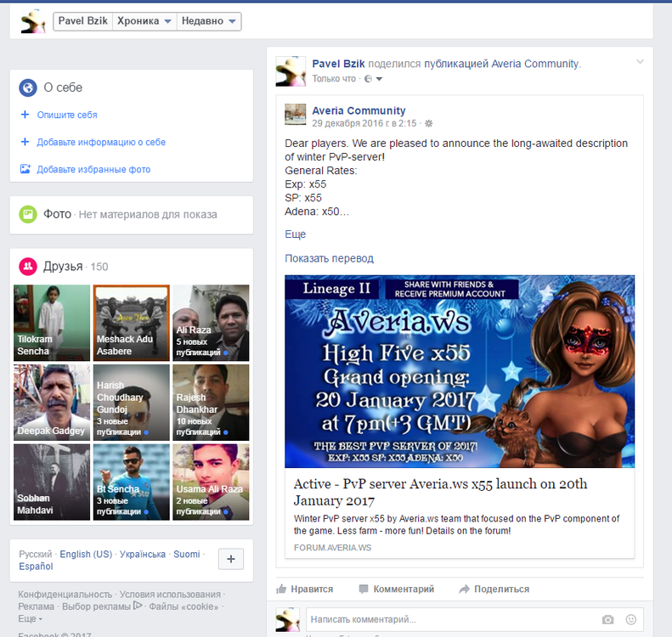Viewport: 672px width, 637px height.
Task: Switch language to English (US)
Action: [x=86, y=554]
